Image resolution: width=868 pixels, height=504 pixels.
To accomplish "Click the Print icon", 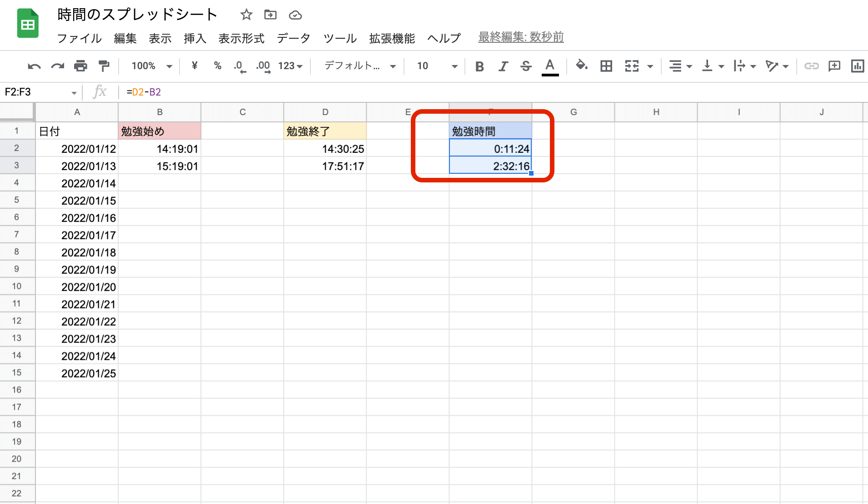I will pyautogui.click(x=80, y=66).
